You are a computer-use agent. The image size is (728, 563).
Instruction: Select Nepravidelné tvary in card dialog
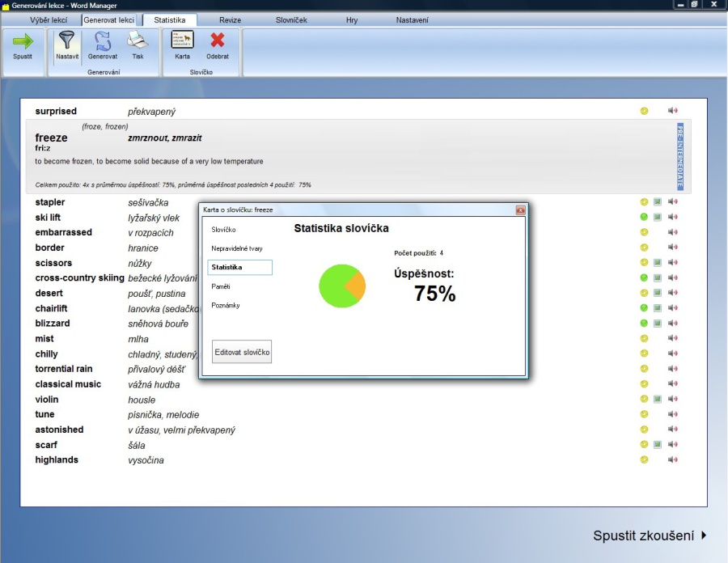pyautogui.click(x=237, y=248)
